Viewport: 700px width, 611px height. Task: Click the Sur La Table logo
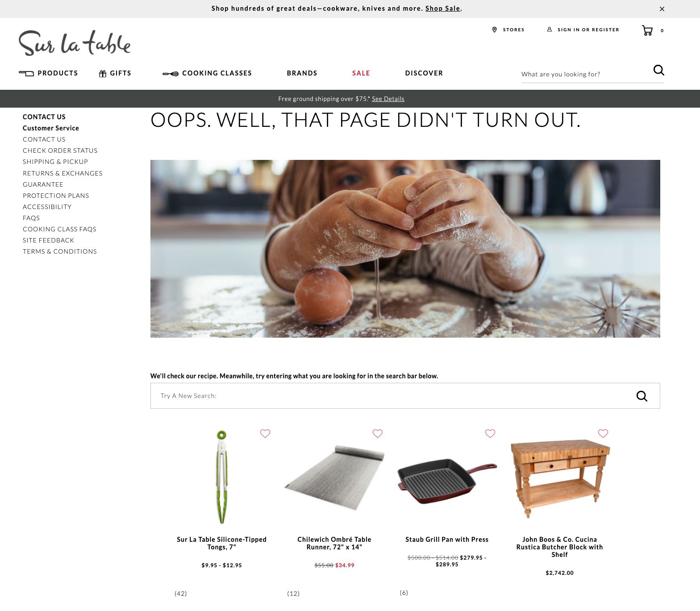pos(75,43)
